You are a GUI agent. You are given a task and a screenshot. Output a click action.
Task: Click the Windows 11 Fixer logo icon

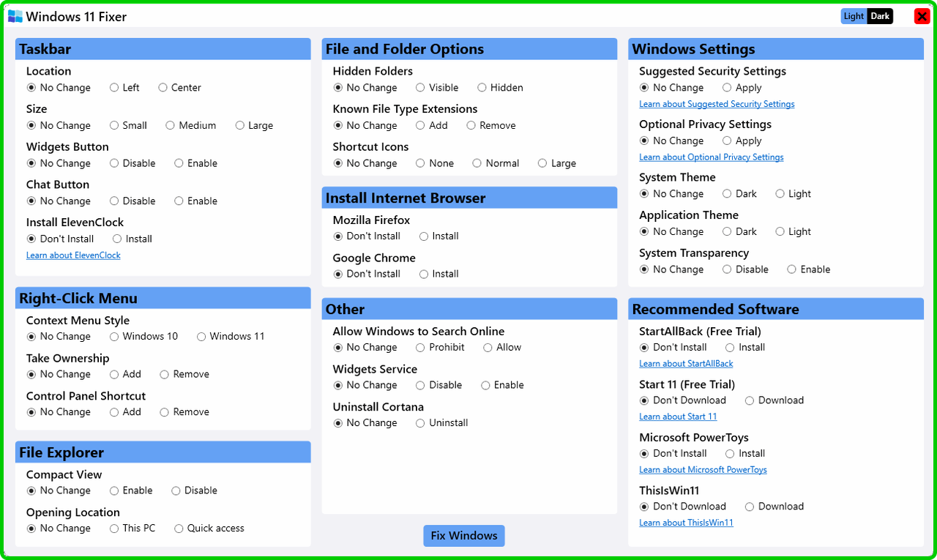[x=15, y=16]
